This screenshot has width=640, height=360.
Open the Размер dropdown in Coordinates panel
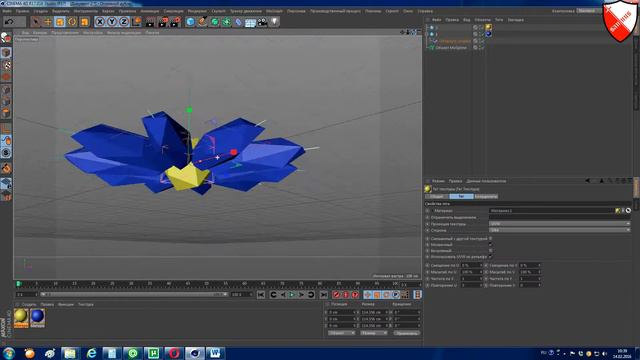pos(373,333)
